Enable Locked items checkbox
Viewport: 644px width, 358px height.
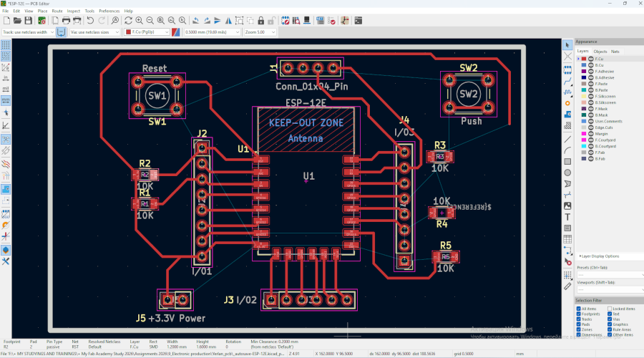[610, 309]
